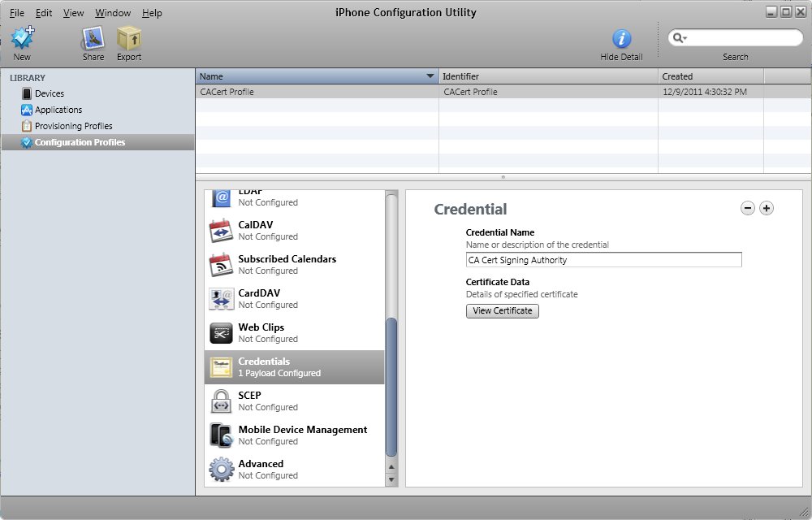
Task: Click scroll down arrow in payload list
Action: [391, 479]
